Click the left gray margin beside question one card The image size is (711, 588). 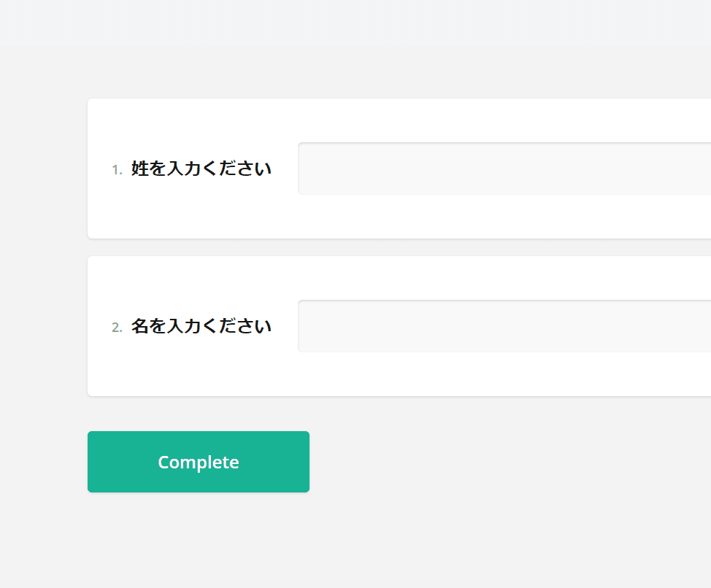[x=43, y=169]
